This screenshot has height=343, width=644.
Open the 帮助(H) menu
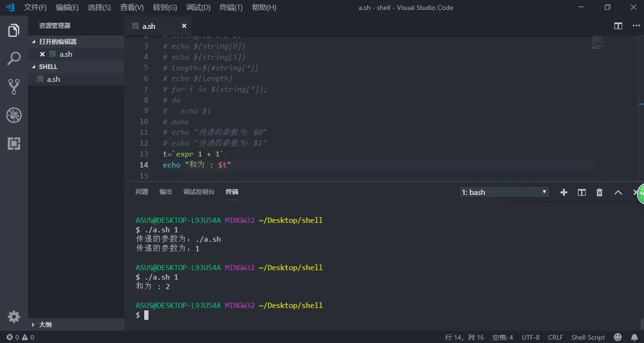(264, 8)
